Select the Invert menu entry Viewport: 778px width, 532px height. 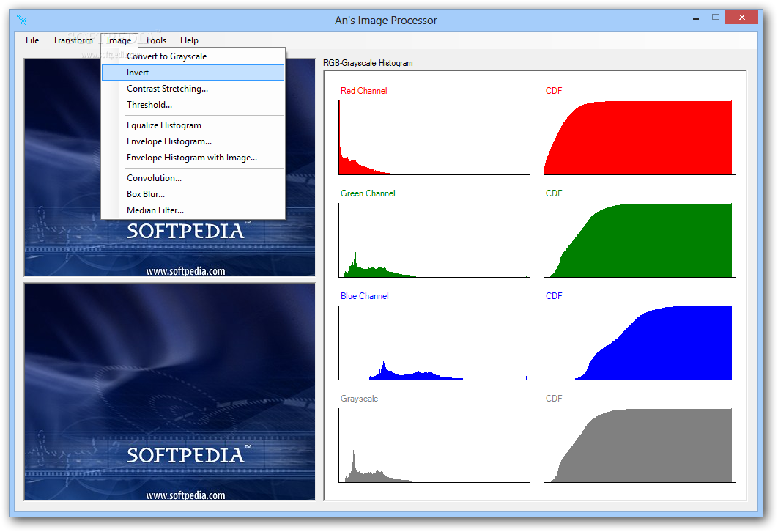(x=193, y=73)
